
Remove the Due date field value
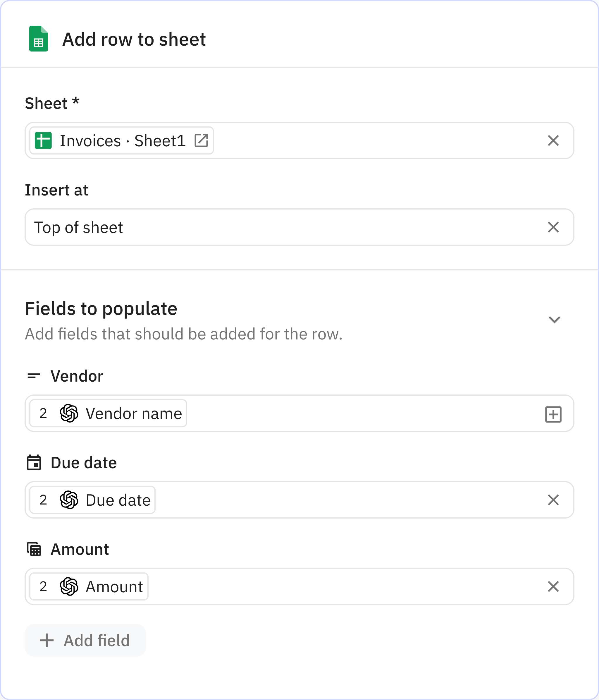(x=553, y=500)
